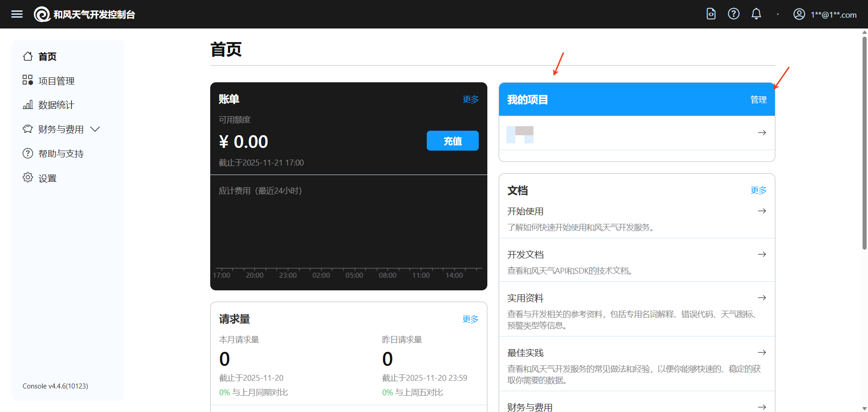The width and height of the screenshot is (868, 412).
Task: Click the arrow next to 开发文档
Action: (x=762, y=255)
